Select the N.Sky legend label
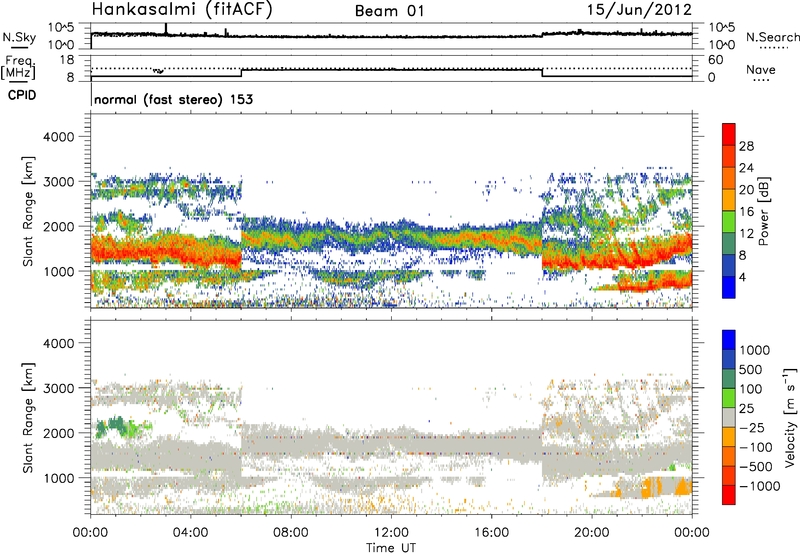 19,37
